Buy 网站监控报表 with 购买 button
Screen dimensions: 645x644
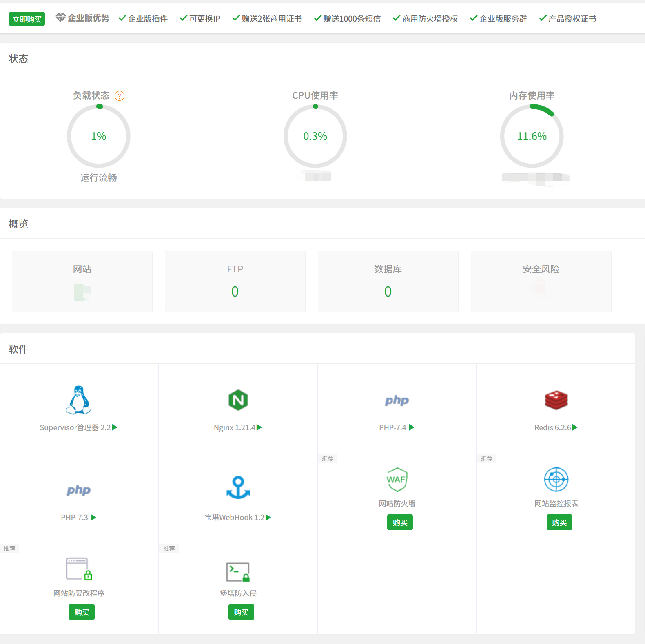coord(559,522)
